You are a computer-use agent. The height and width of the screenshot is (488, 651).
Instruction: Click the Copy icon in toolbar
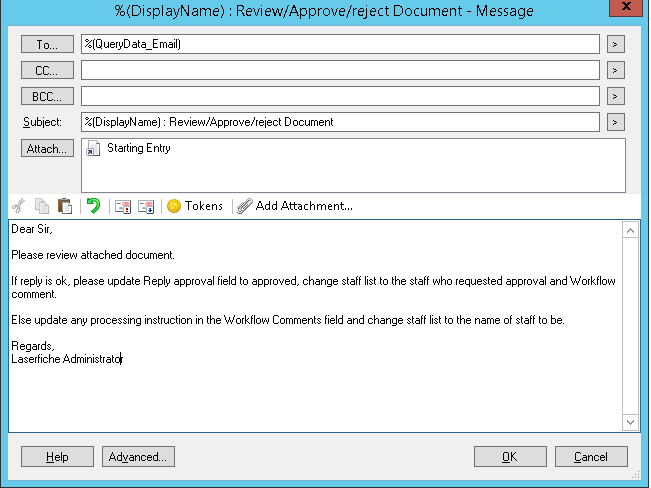(42, 206)
